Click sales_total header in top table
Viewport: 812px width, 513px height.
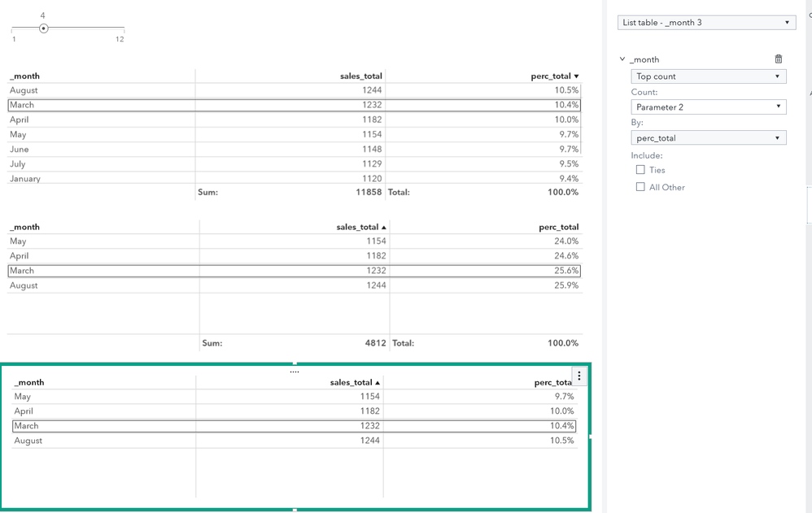tap(361, 76)
